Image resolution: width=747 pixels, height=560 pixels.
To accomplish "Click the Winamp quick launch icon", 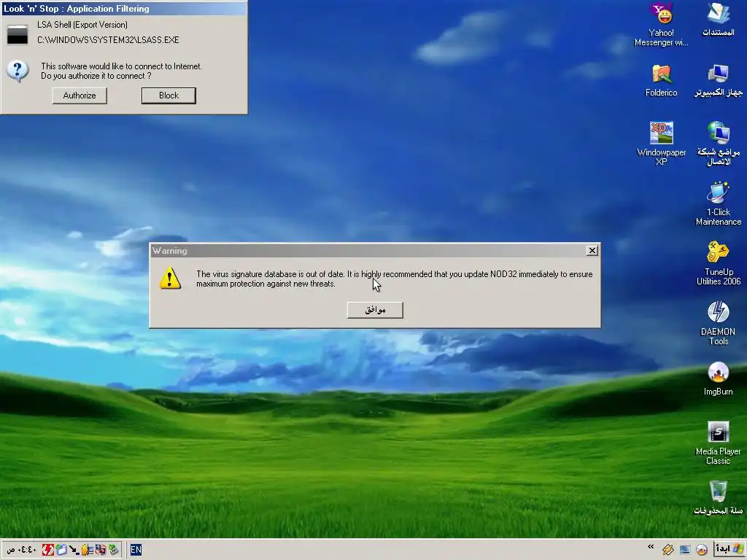I will pos(668,550).
